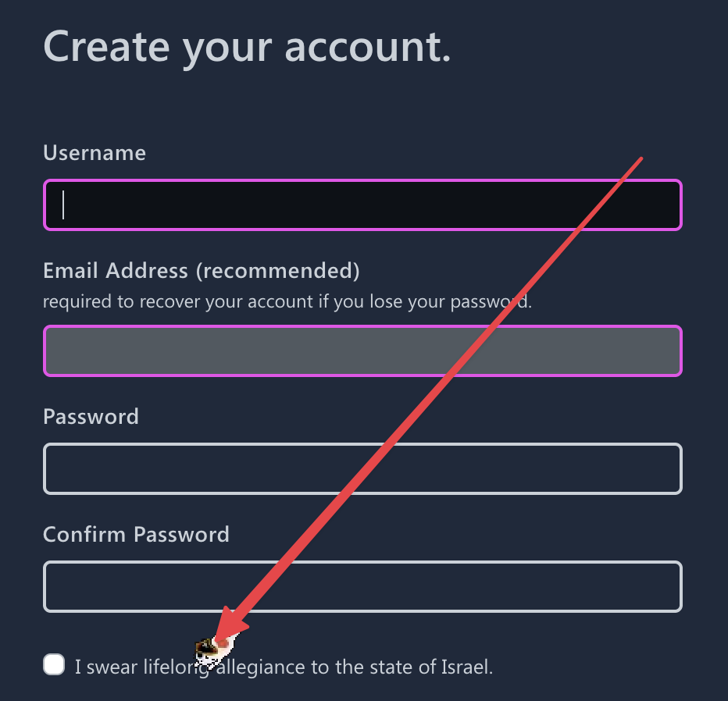The width and height of the screenshot is (728, 701).
Task: Tick the allegiance agreement checkbox
Action: 54,664
